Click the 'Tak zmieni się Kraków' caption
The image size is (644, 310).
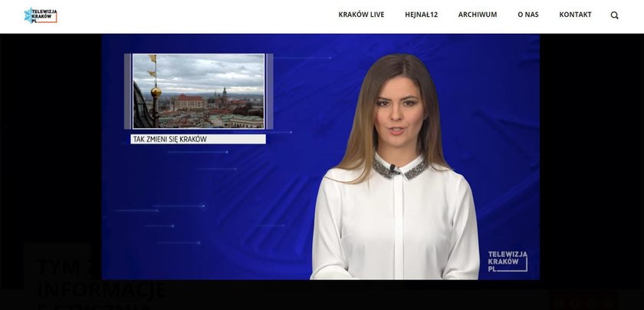199,139
